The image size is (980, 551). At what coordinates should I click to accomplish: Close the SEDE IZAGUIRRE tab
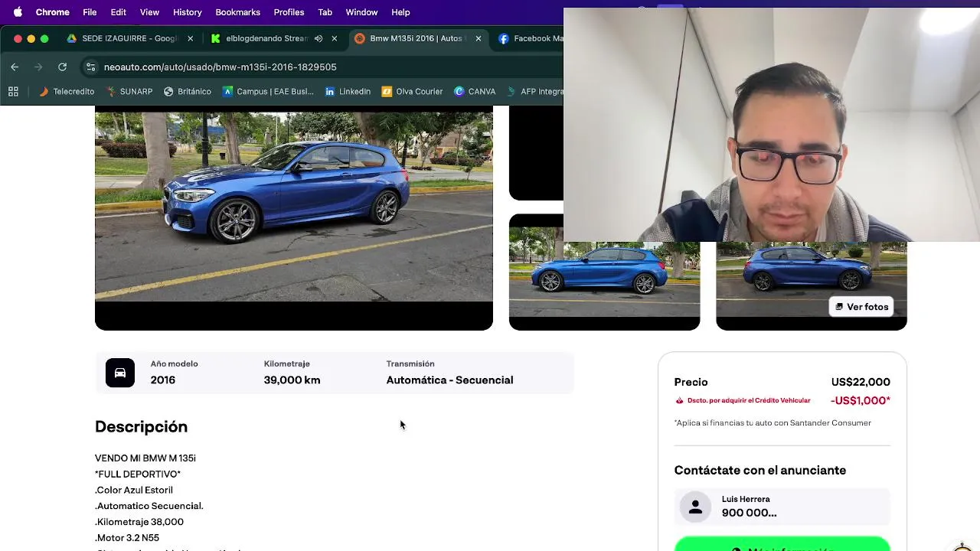coord(190,38)
